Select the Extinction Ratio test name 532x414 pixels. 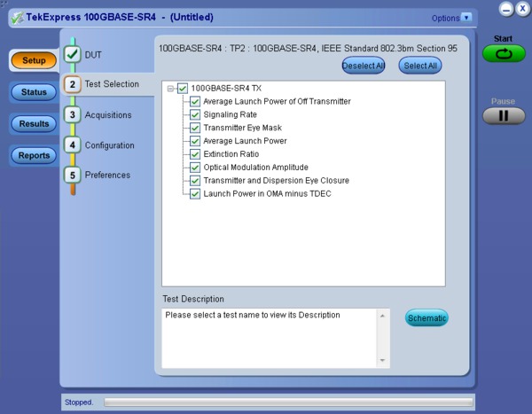[231, 154]
